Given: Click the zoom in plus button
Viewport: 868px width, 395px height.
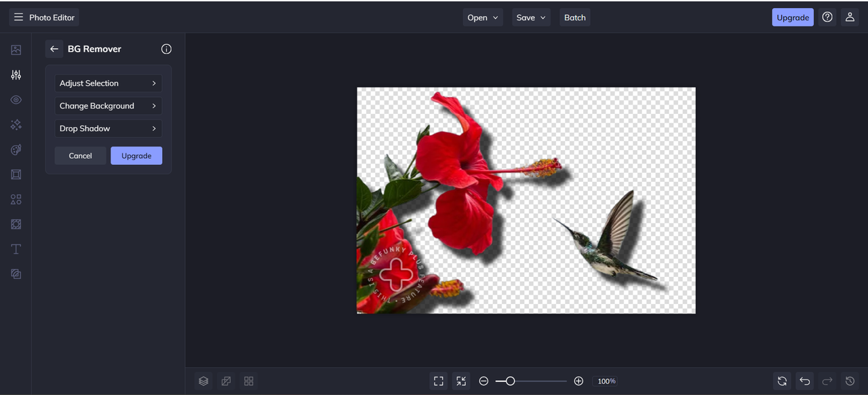Looking at the screenshot, I should [x=578, y=381].
